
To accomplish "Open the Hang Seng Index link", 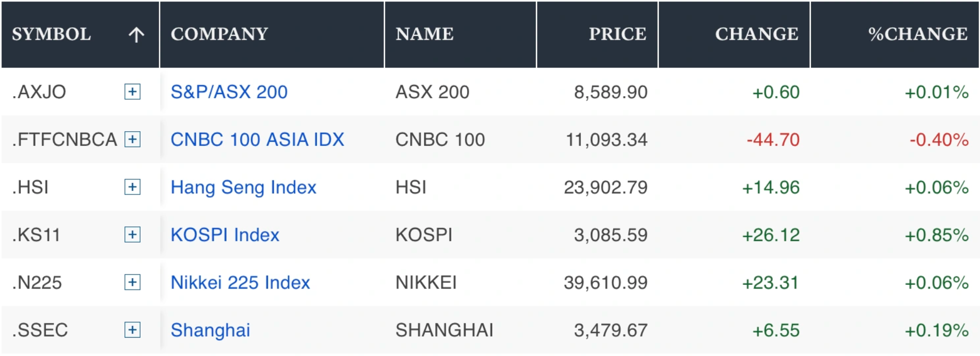I will [x=243, y=187].
